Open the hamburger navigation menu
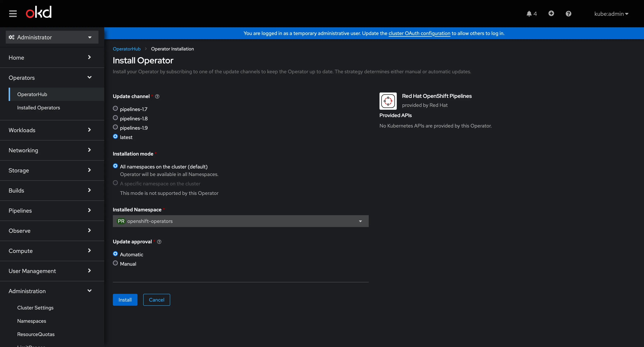The height and width of the screenshot is (347, 644). tap(13, 13)
